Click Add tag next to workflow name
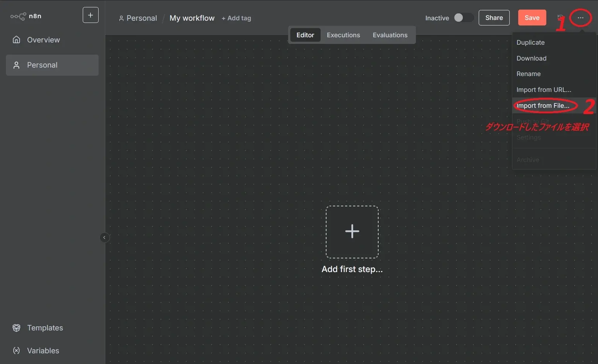This screenshot has width=598, height=364. click(x=236, y=18)
